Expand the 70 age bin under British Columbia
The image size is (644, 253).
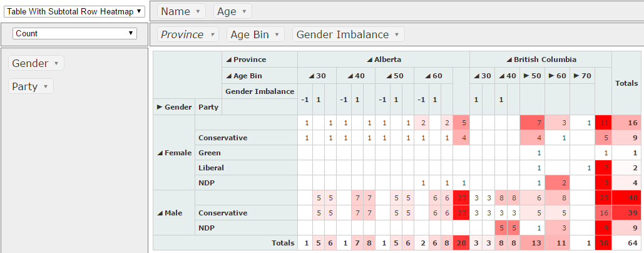[x=576, y=76]
